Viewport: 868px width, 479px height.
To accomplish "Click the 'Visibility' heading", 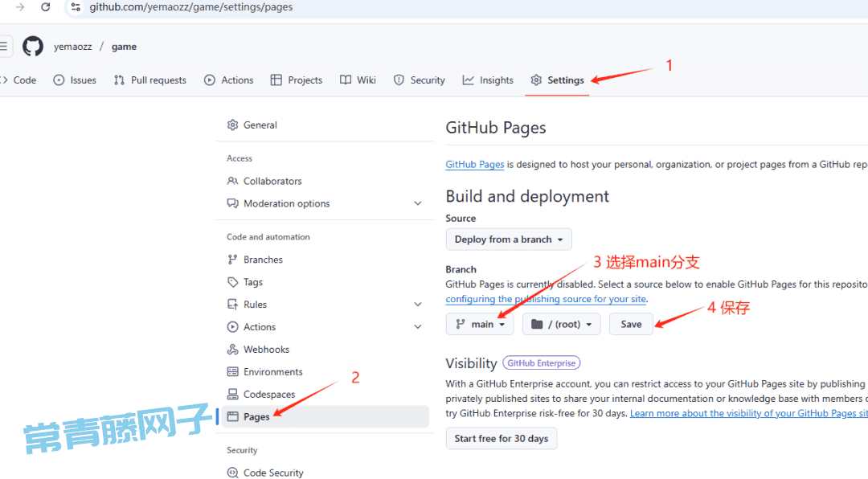I will click(x=471, y=363).
